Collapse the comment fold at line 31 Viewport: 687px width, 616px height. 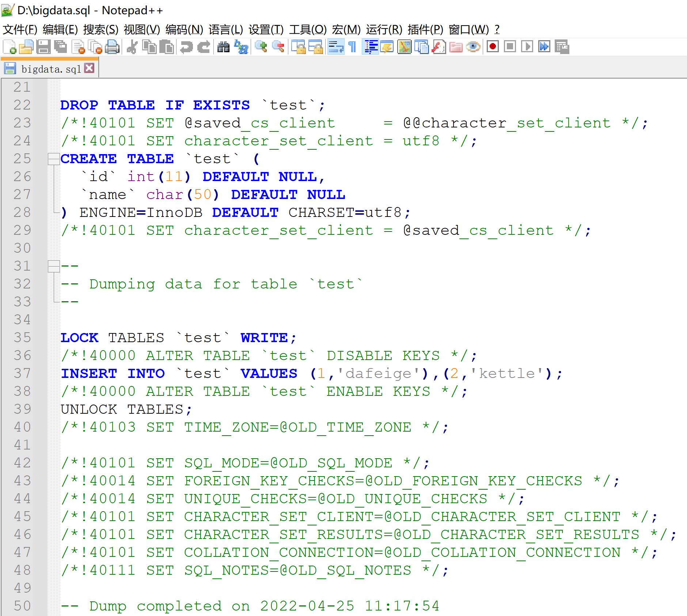[x=54, y=266]
